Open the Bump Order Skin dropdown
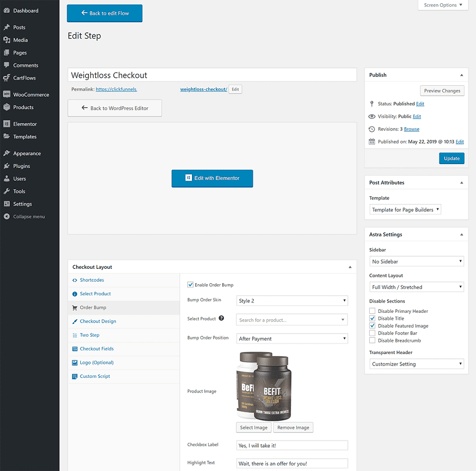 [x=292, y=300]
